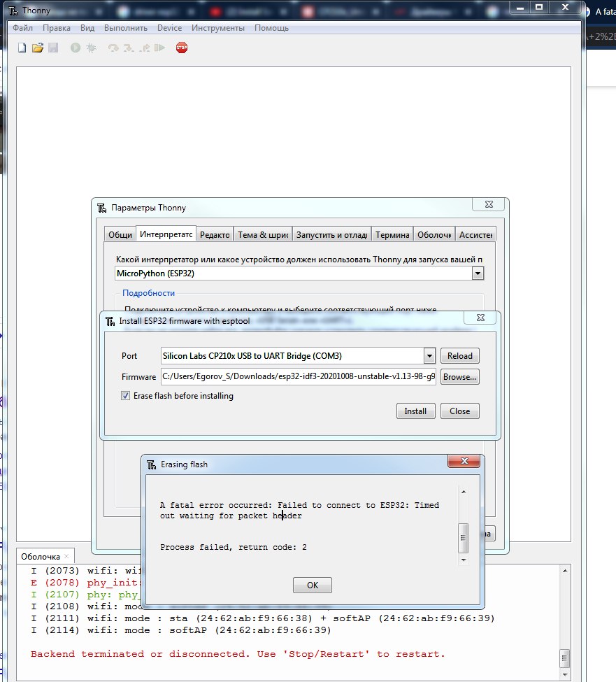Viewport: 616px width, 682px height.
Task: Click Thonny icon in Erasing flash dialog title
Action: [151, 464]
